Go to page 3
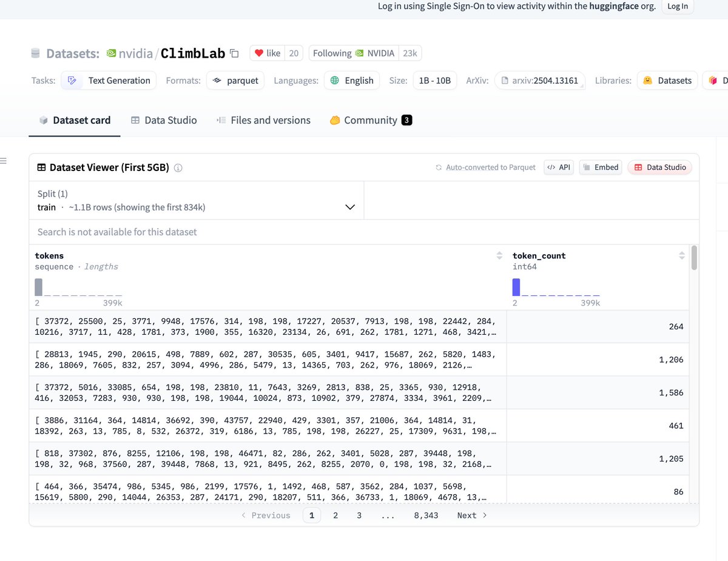This screenshot has width=728, height=561. coord(359,516)
